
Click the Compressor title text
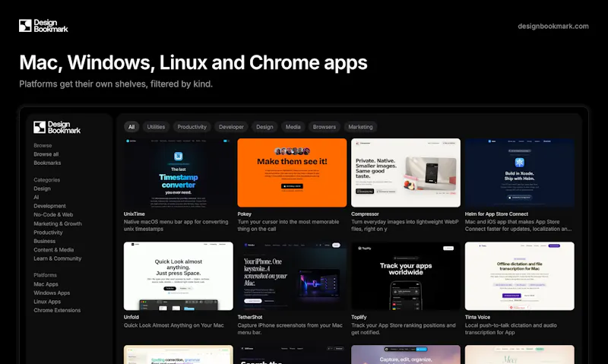click(365, 214)
